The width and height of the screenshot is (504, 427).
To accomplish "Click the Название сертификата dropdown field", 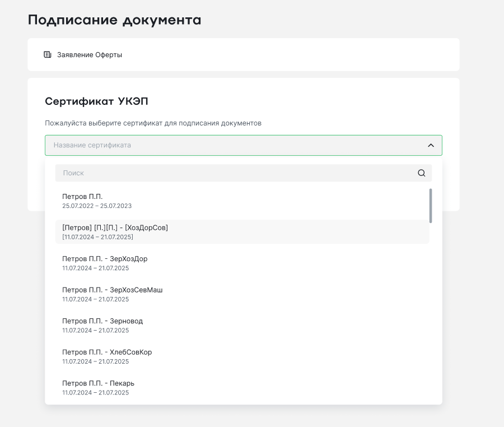I will (235, 145).
